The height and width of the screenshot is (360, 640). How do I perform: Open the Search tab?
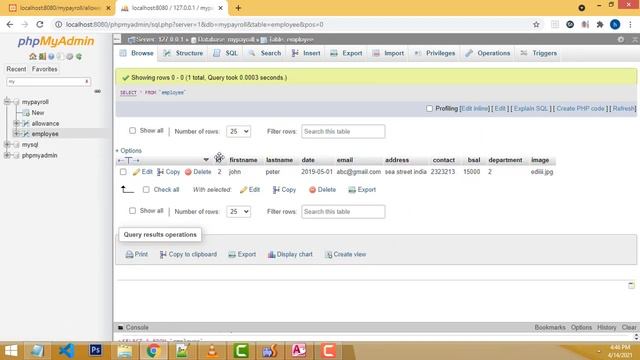265,53
